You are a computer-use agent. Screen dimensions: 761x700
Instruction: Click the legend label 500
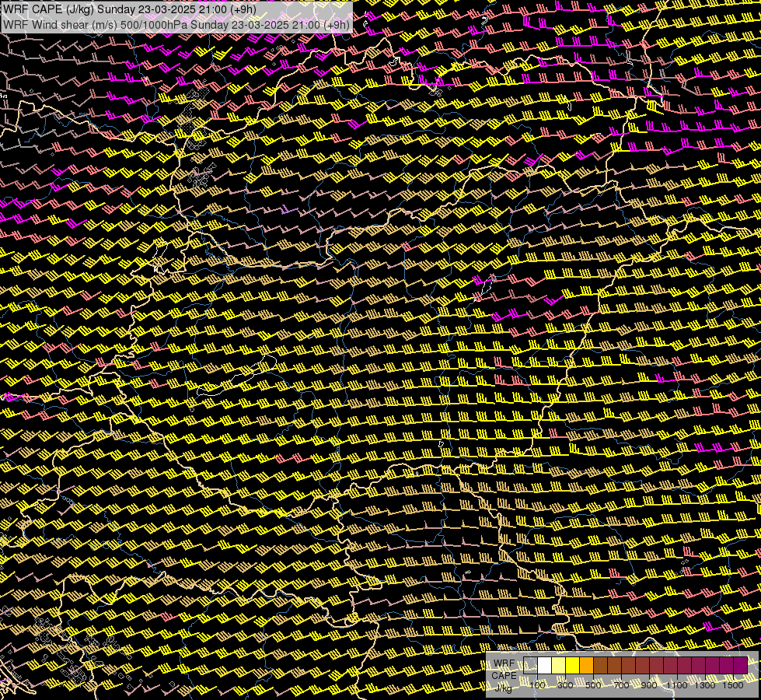[593, 685]
